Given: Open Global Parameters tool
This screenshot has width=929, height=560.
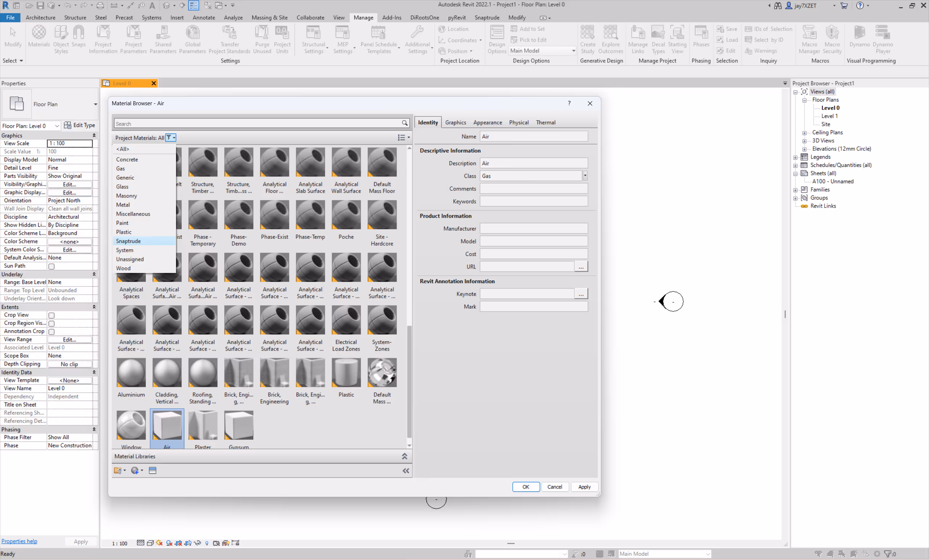Looking at the screenshot, I should pyautogui.click(x=192, y=40).
